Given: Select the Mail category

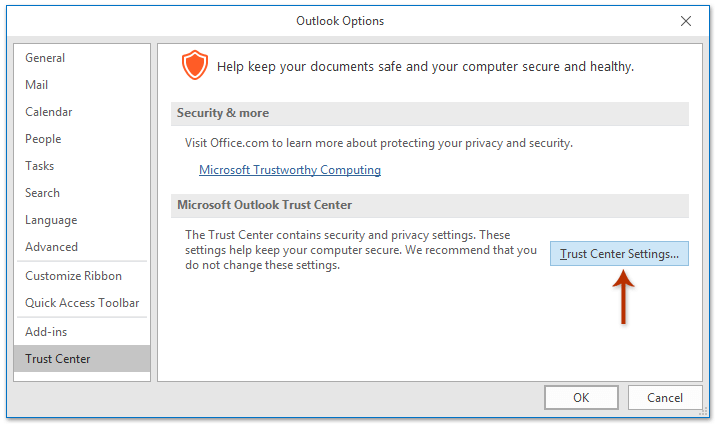Looking at the screenshot, I should click(82, 85).
